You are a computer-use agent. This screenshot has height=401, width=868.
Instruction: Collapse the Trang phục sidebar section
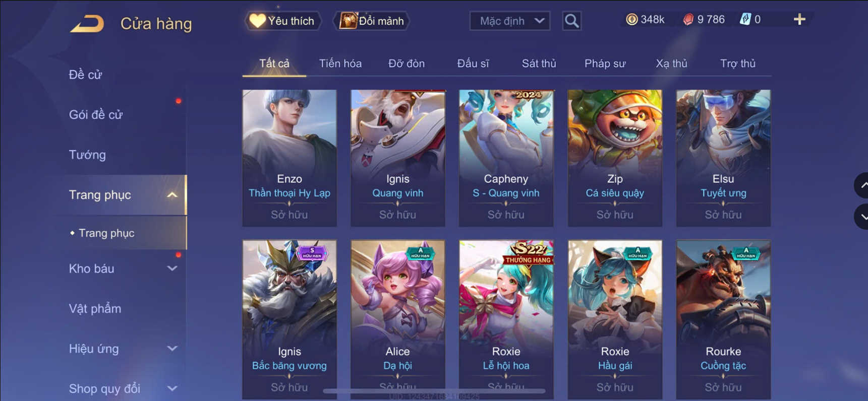tap(172, 195)
